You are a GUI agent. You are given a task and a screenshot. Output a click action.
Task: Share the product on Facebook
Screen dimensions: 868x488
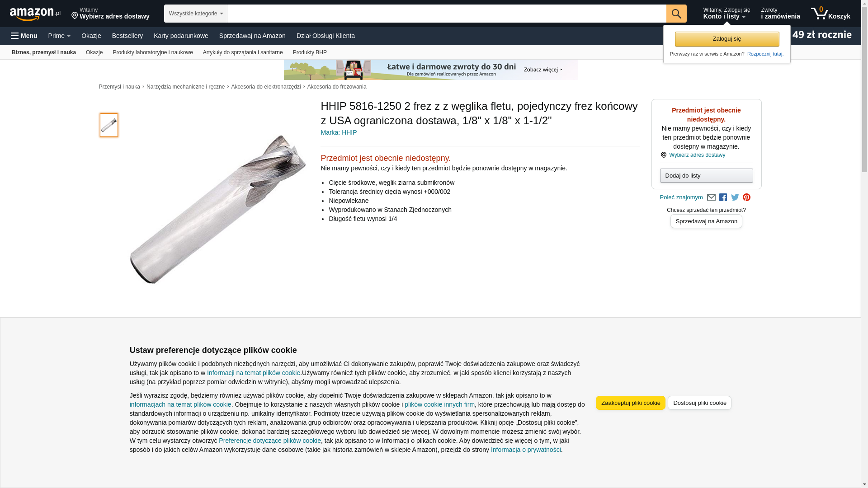tap(723, 197)
